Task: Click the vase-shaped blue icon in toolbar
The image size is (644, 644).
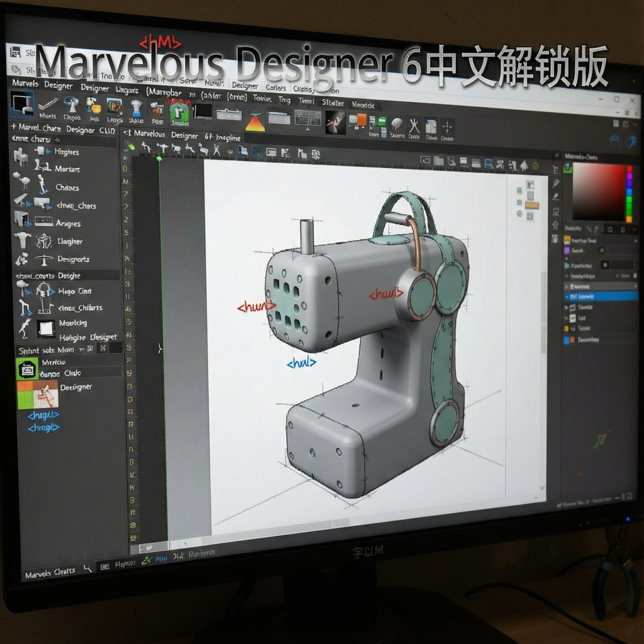Action: (x=136, y=109)
